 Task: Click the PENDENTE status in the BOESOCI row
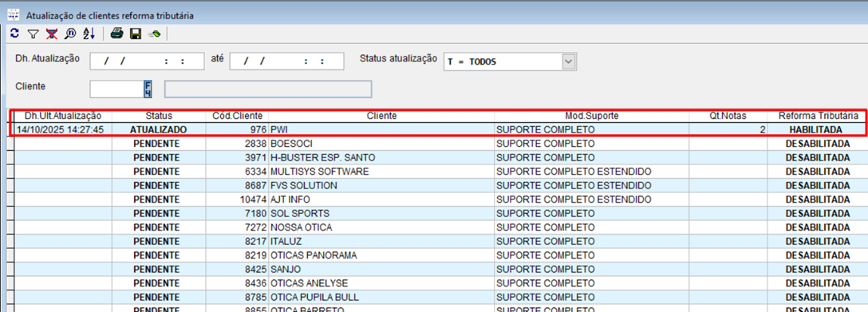coord(160,144)
